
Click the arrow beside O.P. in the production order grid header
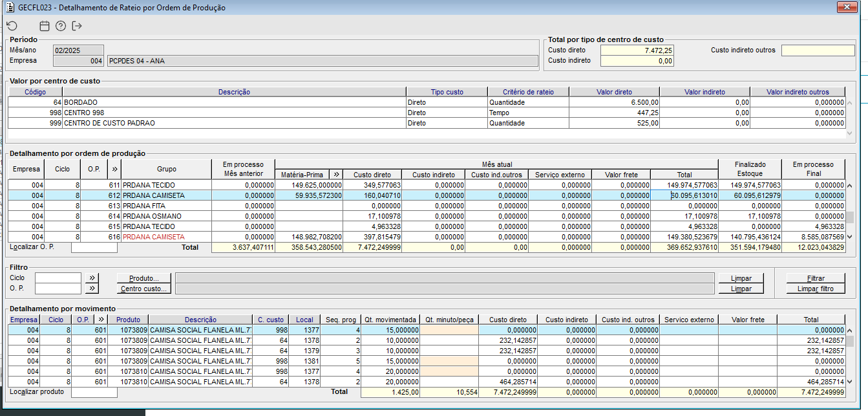(x=115, y=170)
